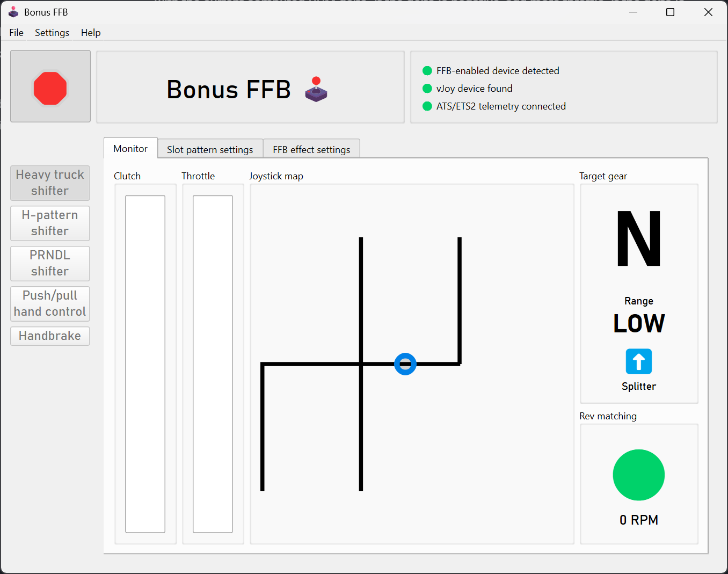The width and height of the screenshot is (728, 574).
Task: Select Push/pull hand control mode
Action: pyautogui.click(x=50, y=304)
